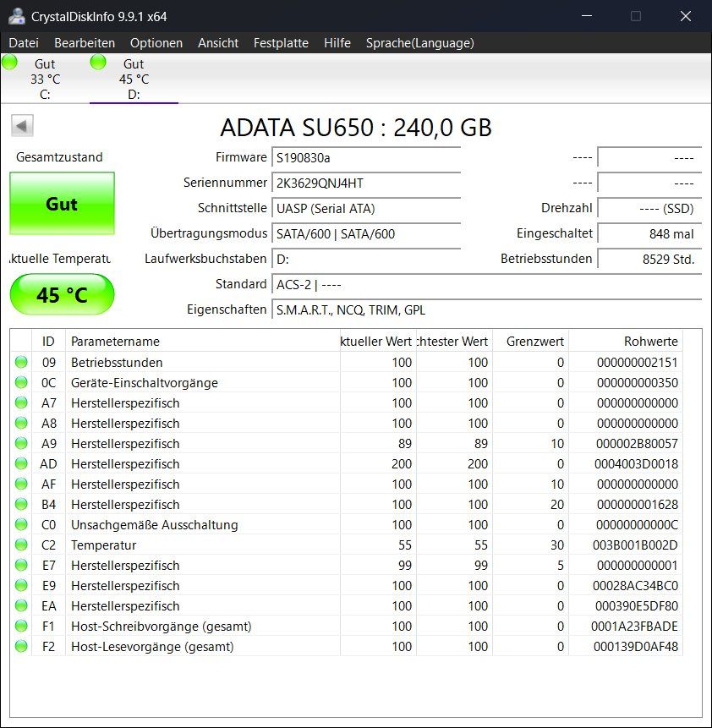Click status dot of attribute E7 row
This screenshot has width=712, height=728.
pyautogui.click(x=21, y=565)
